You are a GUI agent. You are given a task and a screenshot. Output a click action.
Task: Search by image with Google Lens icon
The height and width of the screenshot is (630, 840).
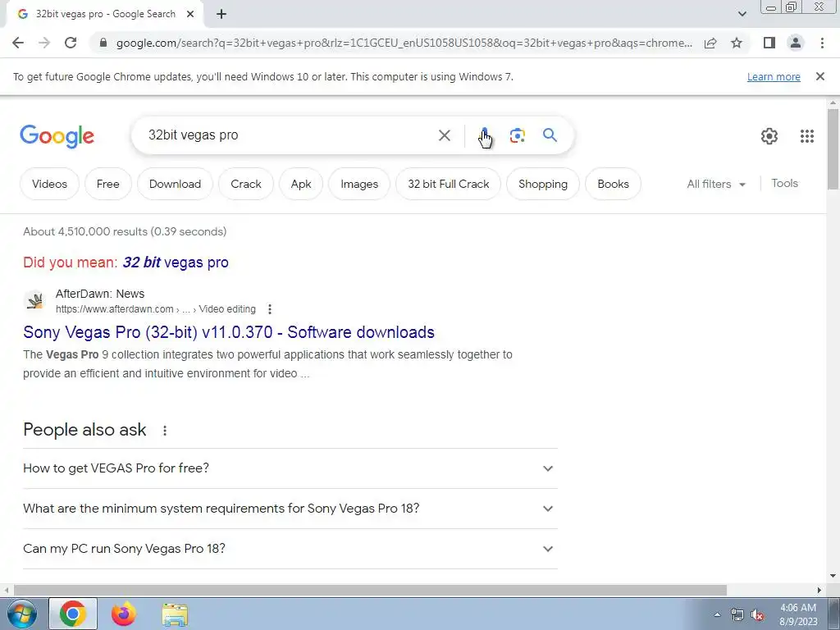pyautogui.click(x=517, y=135)
